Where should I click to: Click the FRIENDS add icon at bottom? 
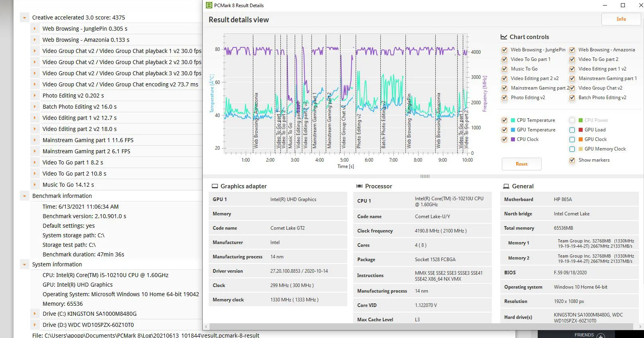point(601,336)
